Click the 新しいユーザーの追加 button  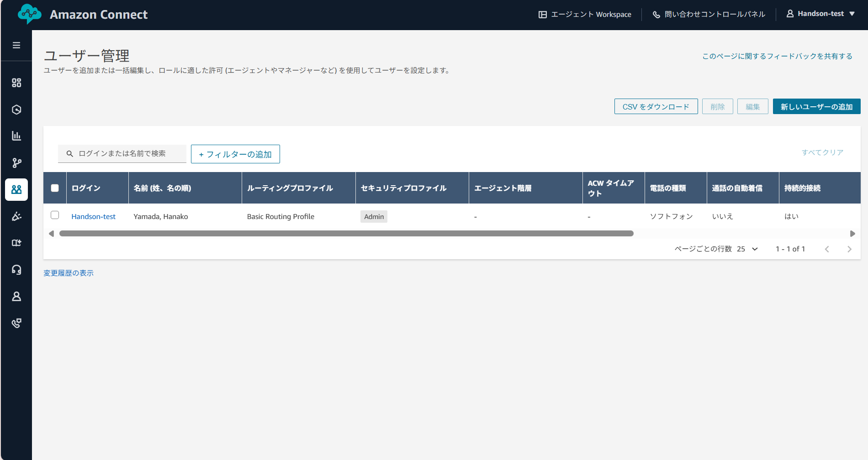(x=816, y=106)
